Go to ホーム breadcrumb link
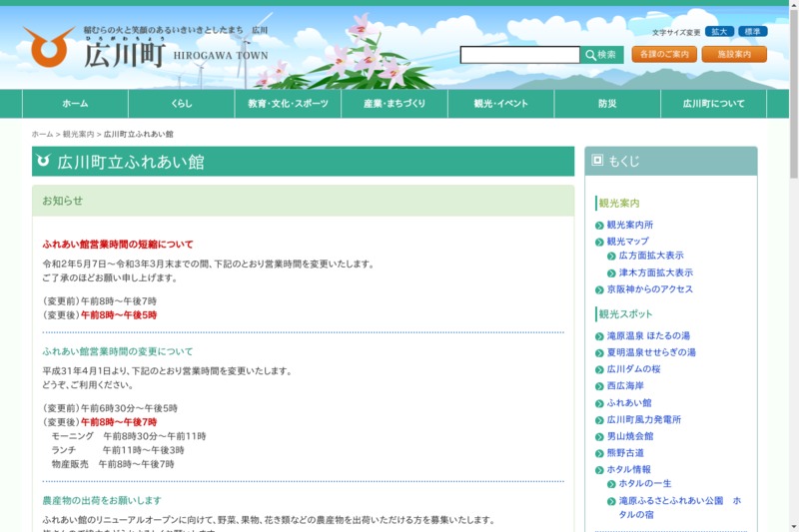 (x=42, y=134)
